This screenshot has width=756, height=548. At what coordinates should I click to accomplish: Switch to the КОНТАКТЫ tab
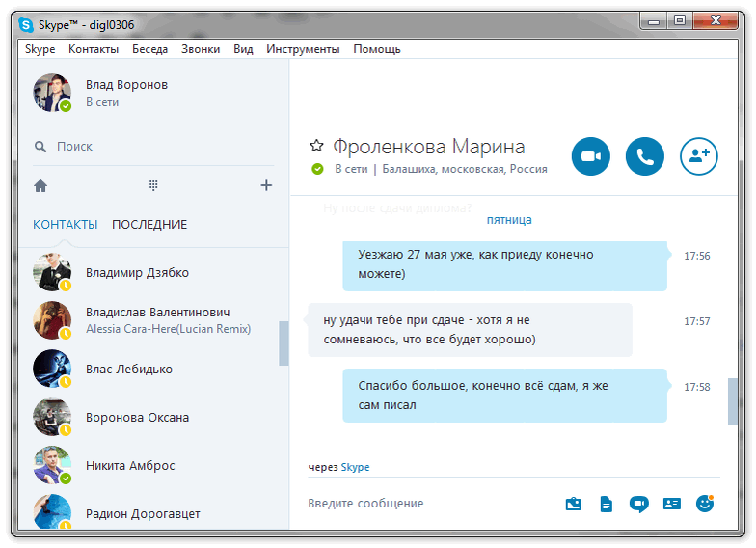click(66, 224)
